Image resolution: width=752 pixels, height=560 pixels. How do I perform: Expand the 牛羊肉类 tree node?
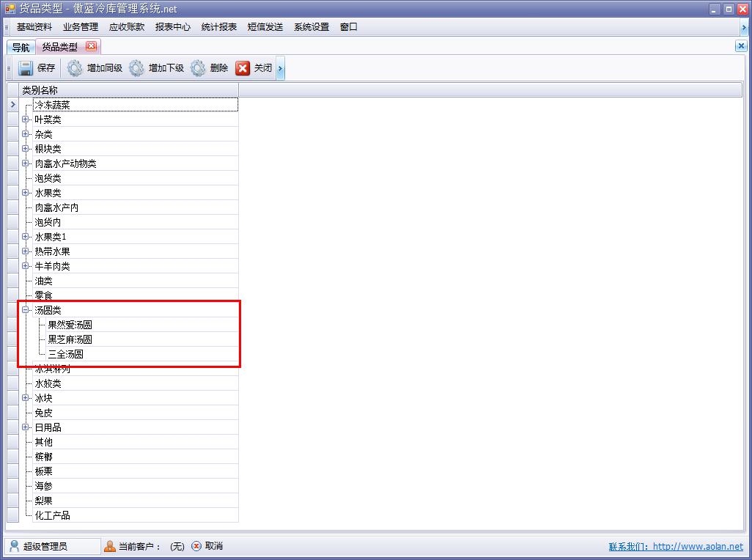point(26,266)
